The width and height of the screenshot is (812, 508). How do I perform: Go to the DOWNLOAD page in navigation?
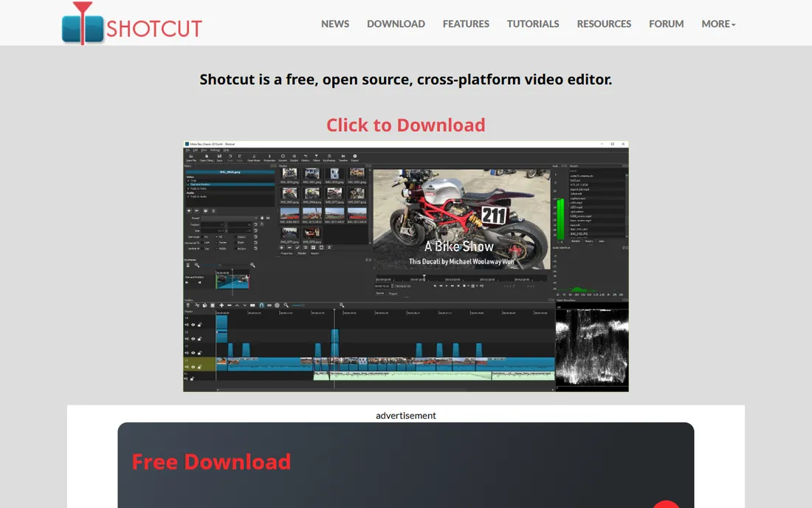[396, 24]
